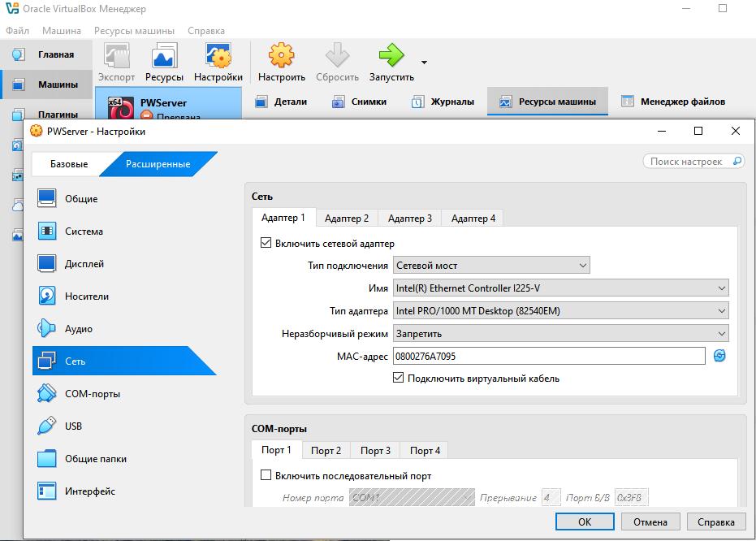This screenshot has height=541, width=756.
Task: Click the Поиск настроек search box
Action: click(693, 162)
